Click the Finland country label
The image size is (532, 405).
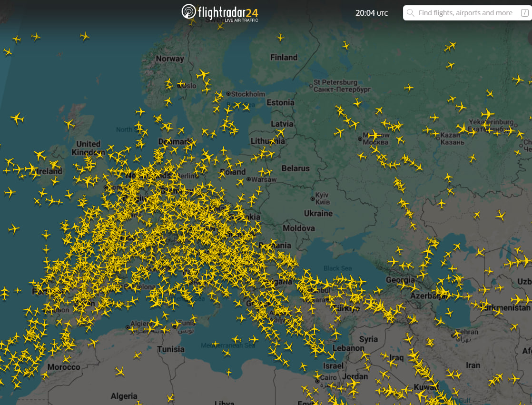pyautogui.click(x=284, y=57)
